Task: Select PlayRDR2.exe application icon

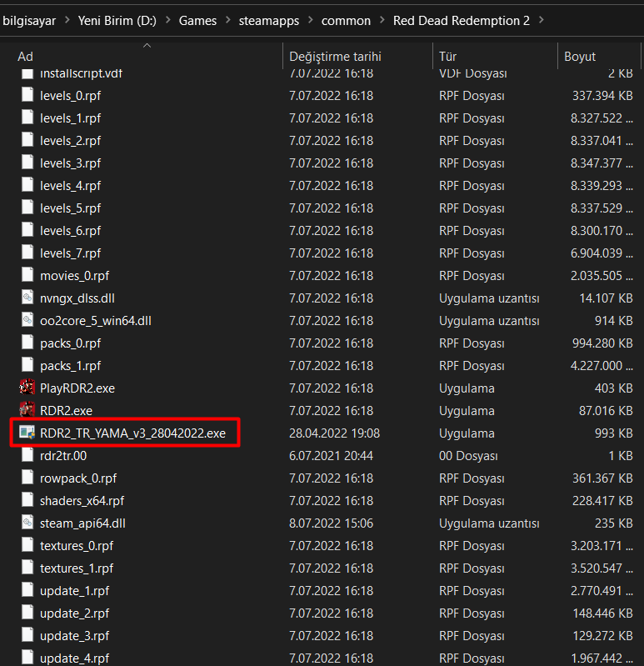Action: click(27, 388)
